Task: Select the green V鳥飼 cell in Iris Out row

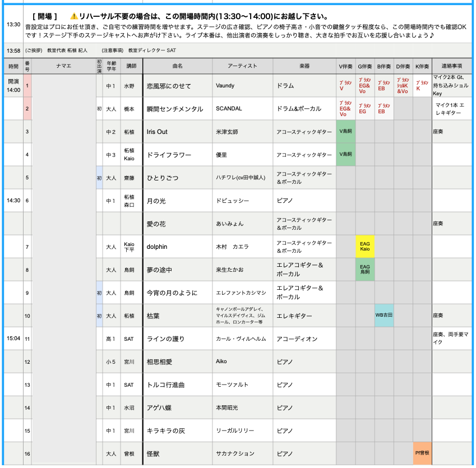Action: point(346,132)
